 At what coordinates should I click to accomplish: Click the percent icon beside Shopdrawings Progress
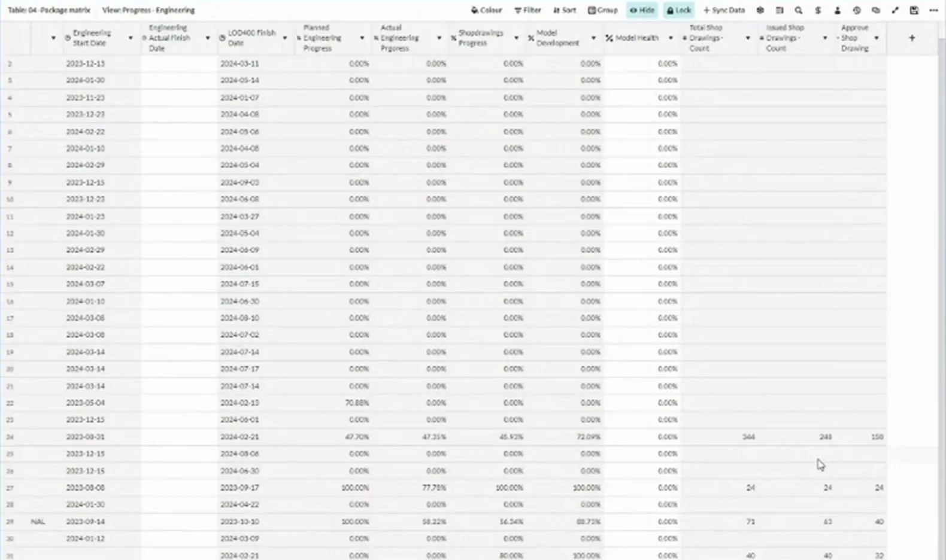pyautogui.click(x=454, y=38)
